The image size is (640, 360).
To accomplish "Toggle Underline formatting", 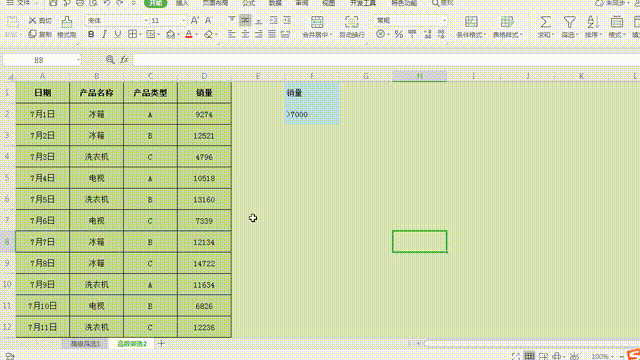I will (118, 34).
